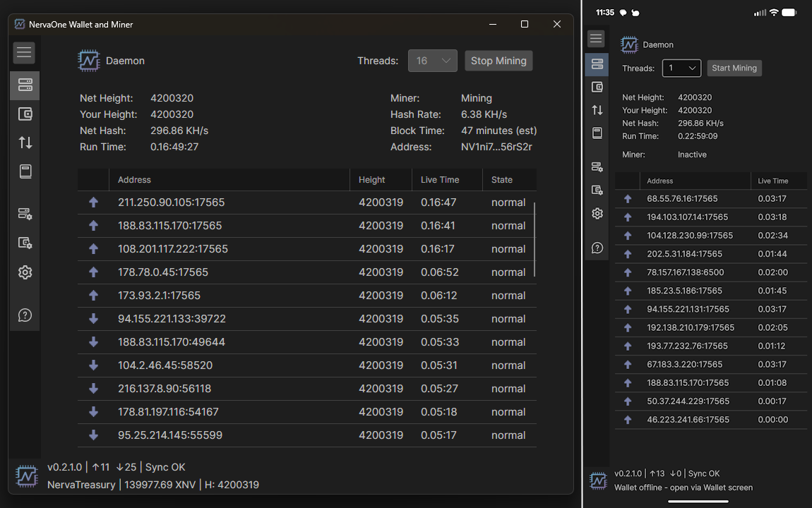The width and height of the screenshot is (812, 508).
Task: Select the Wallet icon in the sidebar
Action: pyautogui.click(x=24, y=114)
